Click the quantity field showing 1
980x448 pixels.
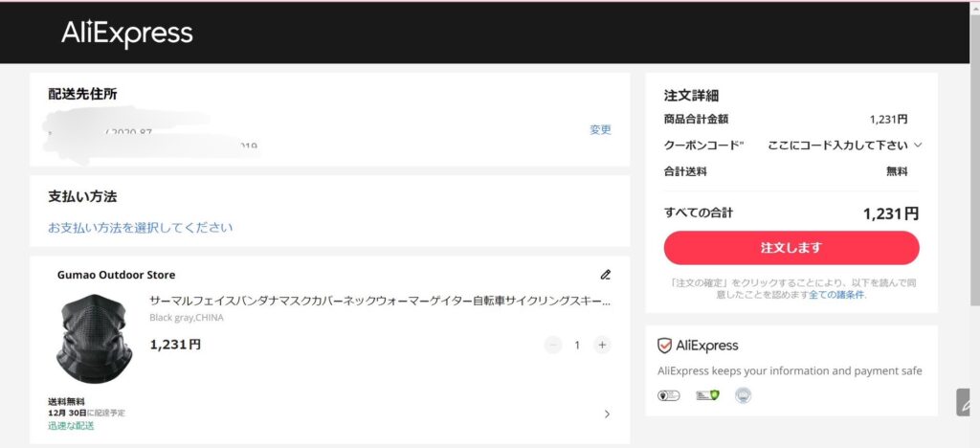577,345
